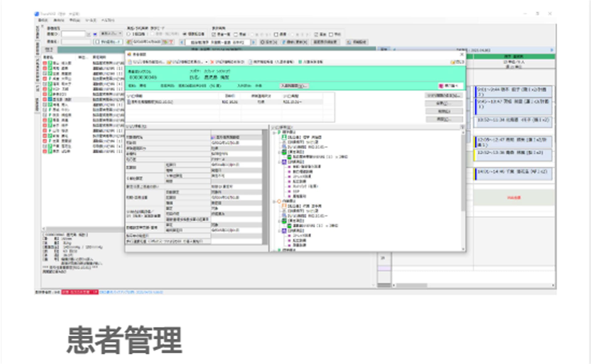Screen dimensions: 591x364
Task: Click the admission history button in green header
Action: [x=294, y=86]
